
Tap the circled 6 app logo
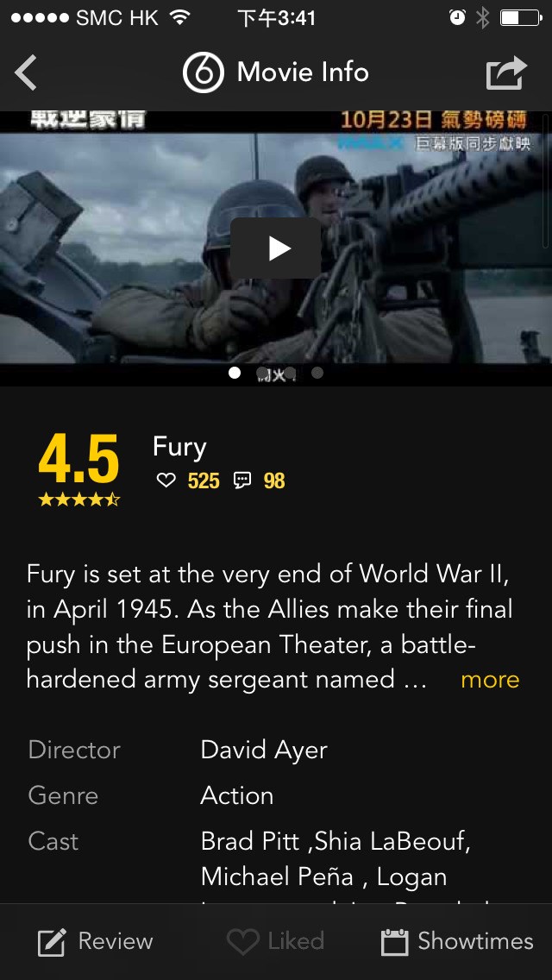pyautogui.click(x=204, y=72)
